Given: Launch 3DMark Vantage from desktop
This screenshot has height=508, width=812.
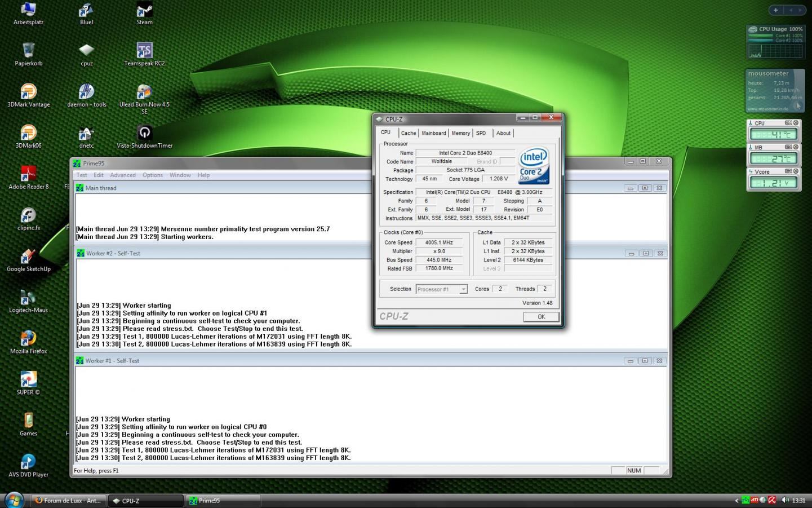Looking at the screenshot, I should pyautogui.click(x=28, y=95).
